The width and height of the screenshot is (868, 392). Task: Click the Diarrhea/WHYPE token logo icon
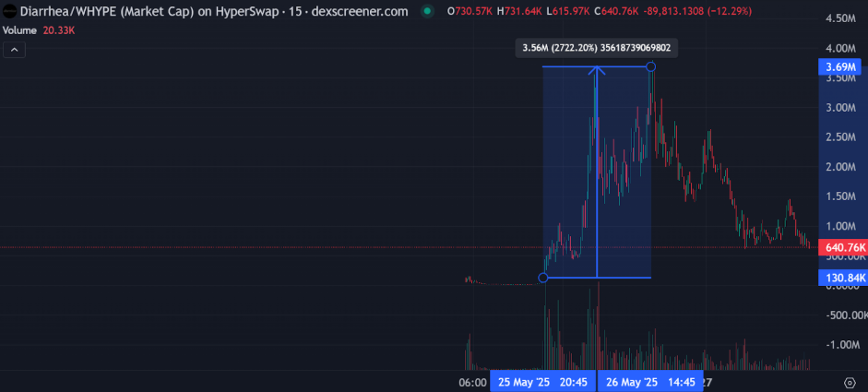pos(10,11)
